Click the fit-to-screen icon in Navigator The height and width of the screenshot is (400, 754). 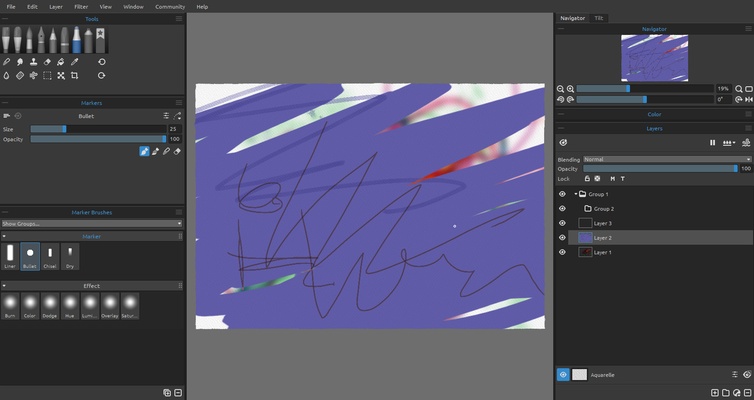(749, 89)
